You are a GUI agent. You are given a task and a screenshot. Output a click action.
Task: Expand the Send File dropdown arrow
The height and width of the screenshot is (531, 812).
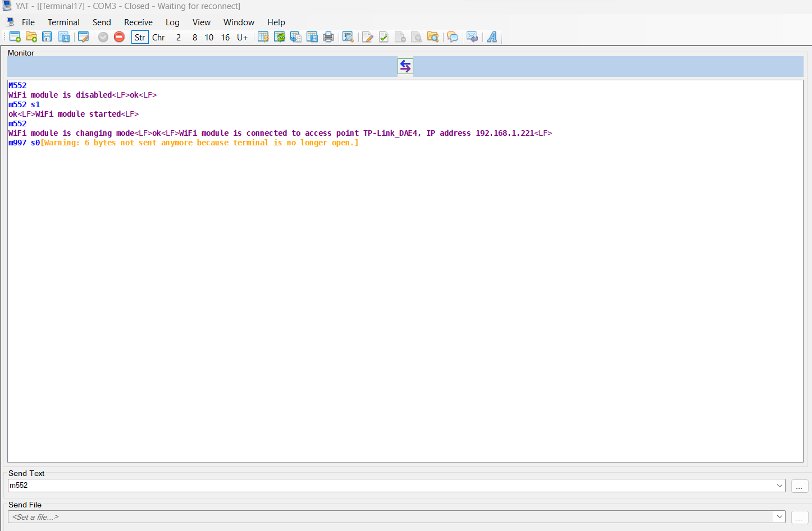pos(779,517)
